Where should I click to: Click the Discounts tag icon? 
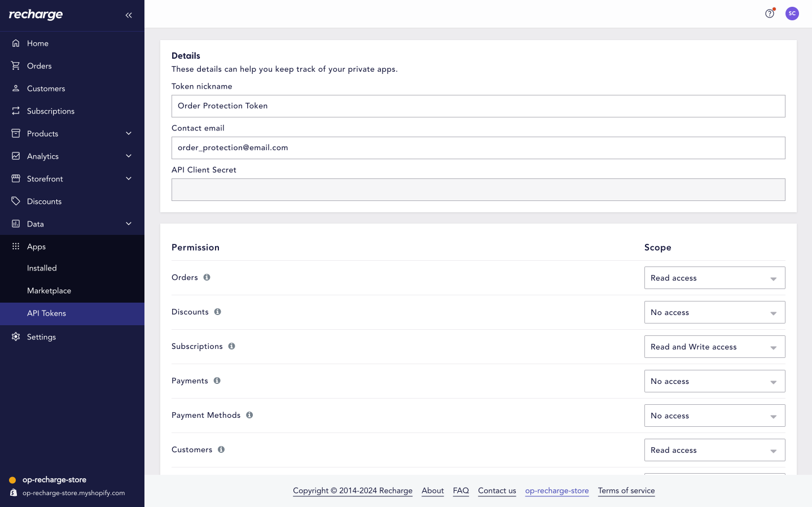tap(16, 201)
